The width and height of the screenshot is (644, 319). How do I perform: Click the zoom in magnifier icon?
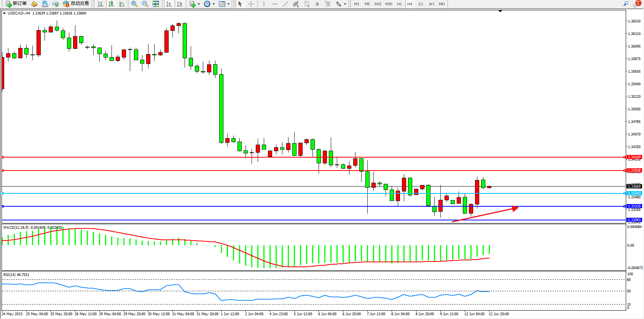(x=134, y=4)
